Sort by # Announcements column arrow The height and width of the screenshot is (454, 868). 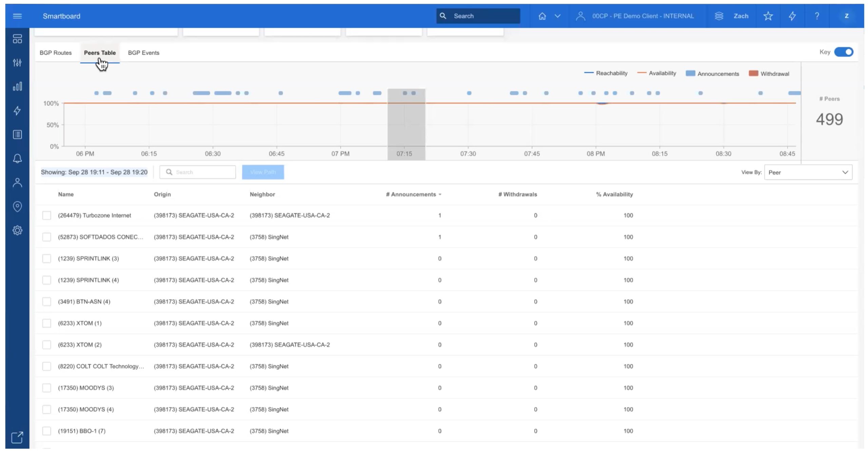tap(440, 195)
